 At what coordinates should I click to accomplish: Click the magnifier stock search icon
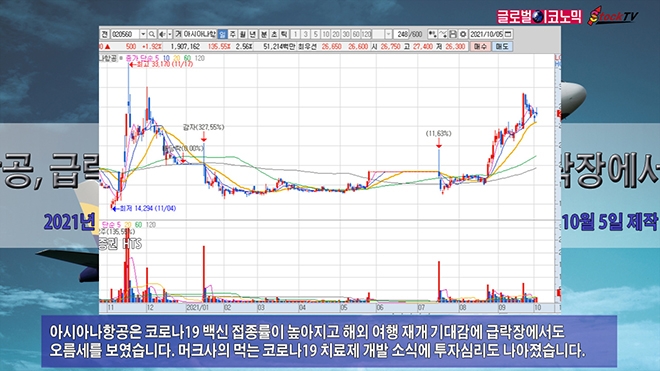coord(152,34)
